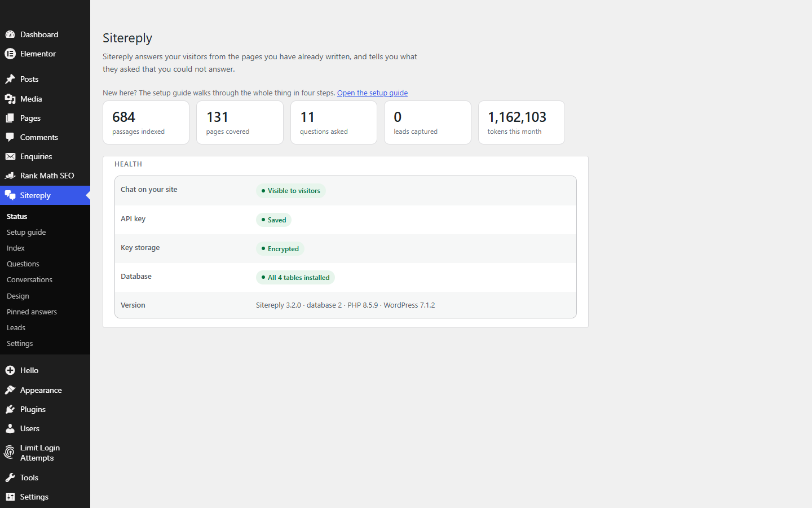Open the Plugins menu item
The height and width of the screenshot is (508, 812).
click(x=45, y=409)
